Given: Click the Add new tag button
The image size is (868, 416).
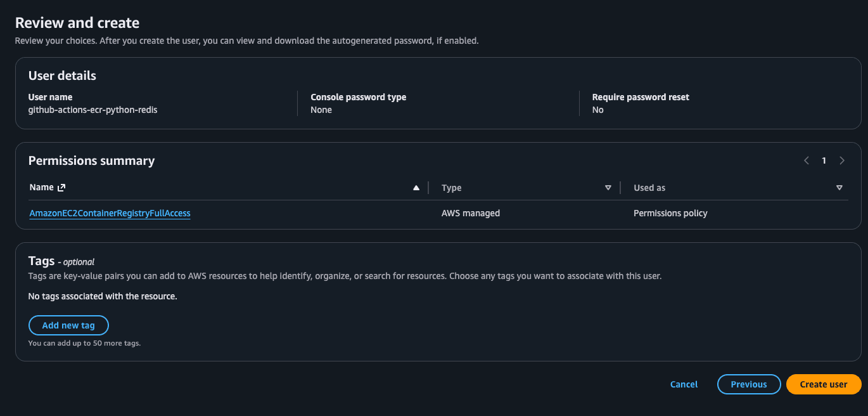Looking at the screenshot, I should tap(68, 325).
